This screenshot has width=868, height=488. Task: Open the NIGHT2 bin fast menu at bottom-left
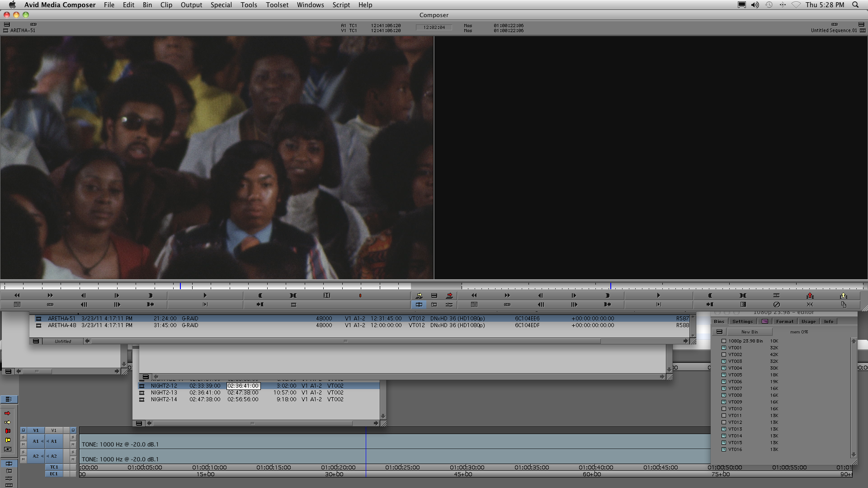(139, 423)
